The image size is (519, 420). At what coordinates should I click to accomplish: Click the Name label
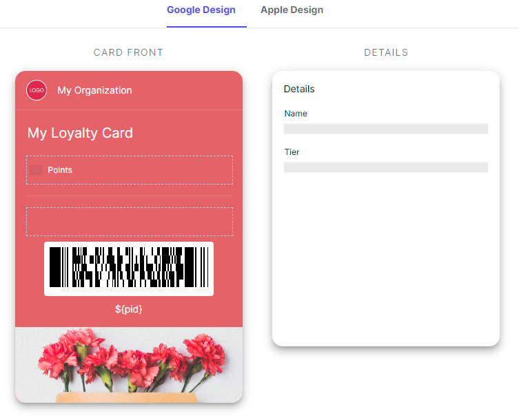click(x=296, y=114)
